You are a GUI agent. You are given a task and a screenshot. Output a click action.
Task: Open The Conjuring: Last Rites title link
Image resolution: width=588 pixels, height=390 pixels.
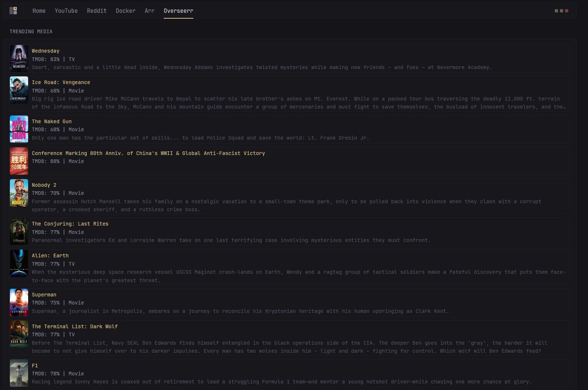[x=70, y=224]
